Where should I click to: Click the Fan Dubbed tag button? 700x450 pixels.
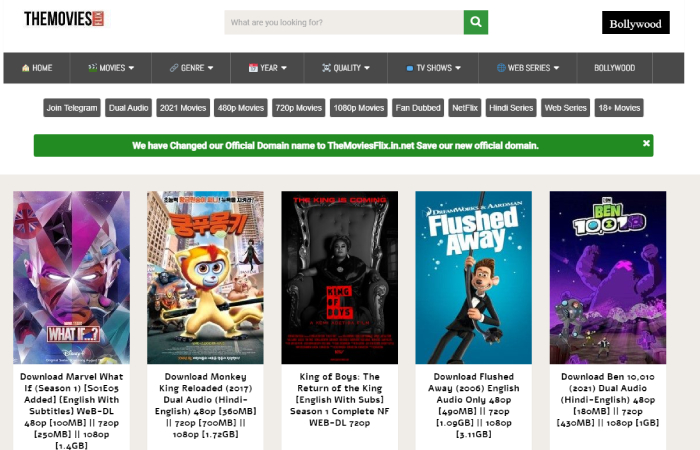418,108
